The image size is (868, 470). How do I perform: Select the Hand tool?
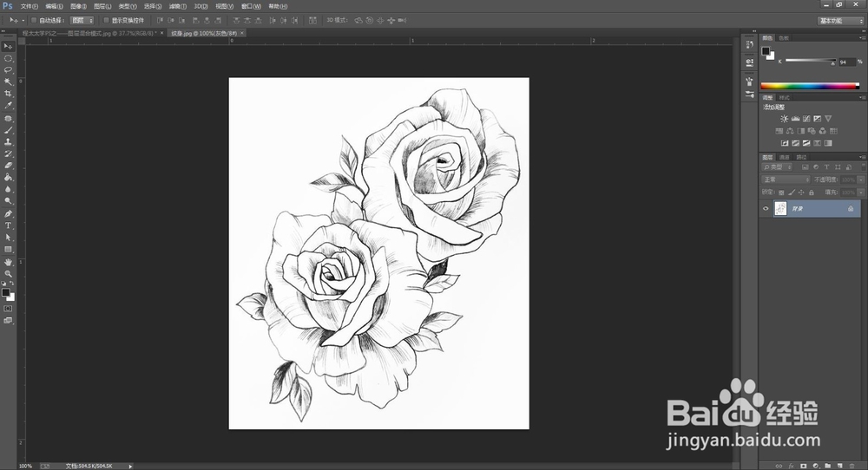[8, 262]
